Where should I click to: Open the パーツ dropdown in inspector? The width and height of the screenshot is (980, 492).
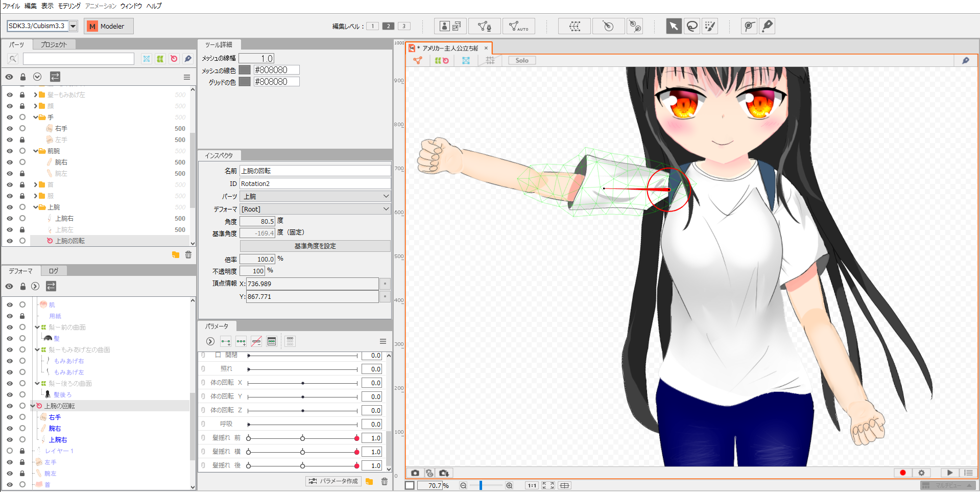pyautogui.click(x=315, y=196)
